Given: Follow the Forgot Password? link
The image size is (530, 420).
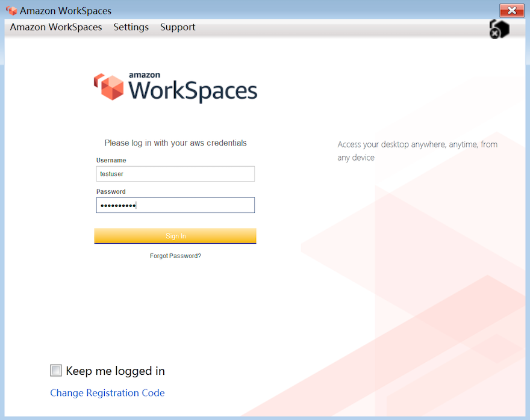Looking at the screenshot, I should click(x=175, y=256).
